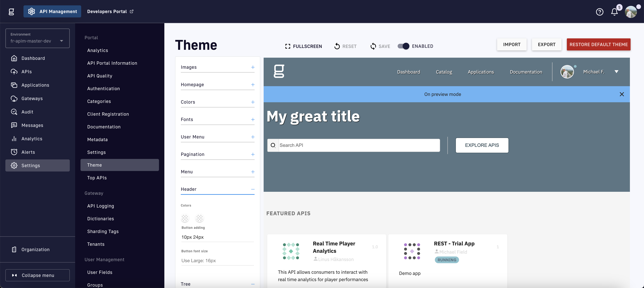Screen dimensions: 644x288
Task: Click the Search API input field
Action: click(x=359, y=145)
